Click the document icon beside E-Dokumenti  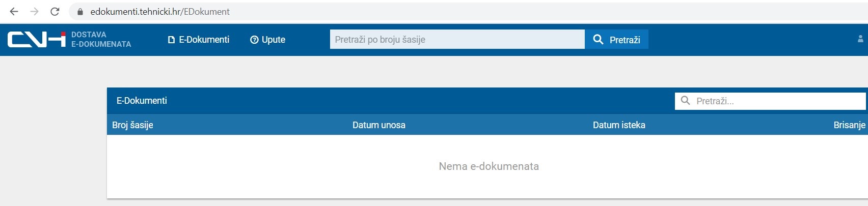(x=171, y=40)
